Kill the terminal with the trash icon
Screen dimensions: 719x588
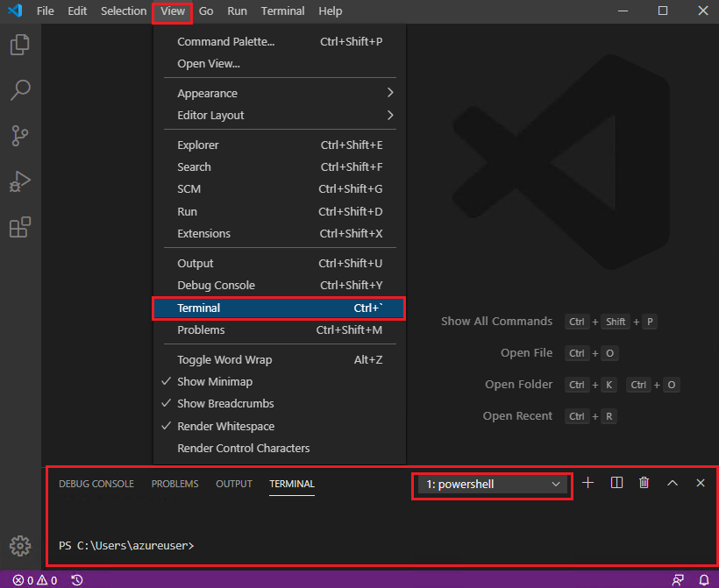[644, 482]
